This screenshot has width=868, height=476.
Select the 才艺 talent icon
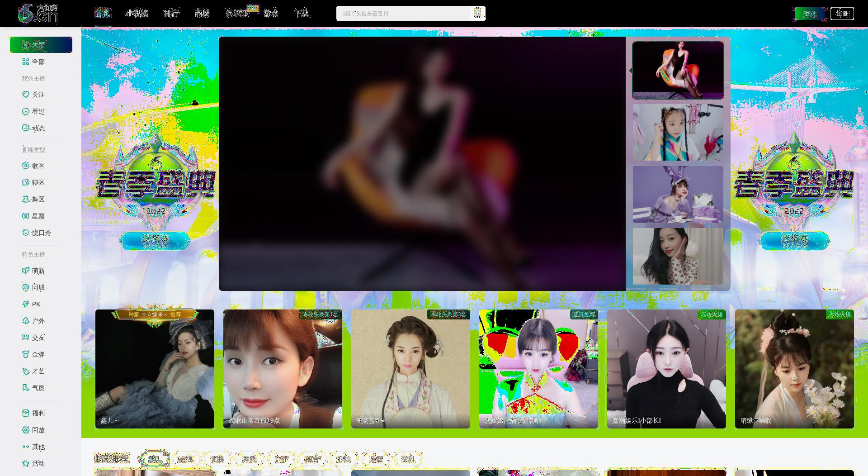click(x=26, y=371)
